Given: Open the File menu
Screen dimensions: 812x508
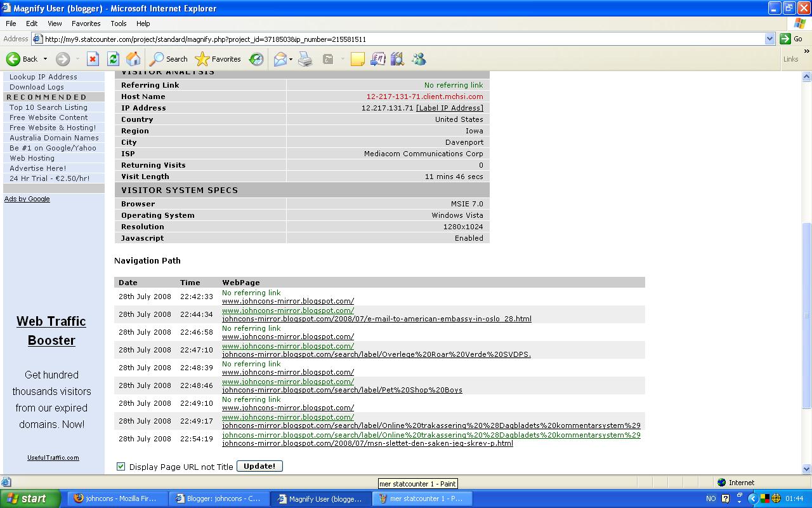Looking at the screenshot, I should (11, 23).
